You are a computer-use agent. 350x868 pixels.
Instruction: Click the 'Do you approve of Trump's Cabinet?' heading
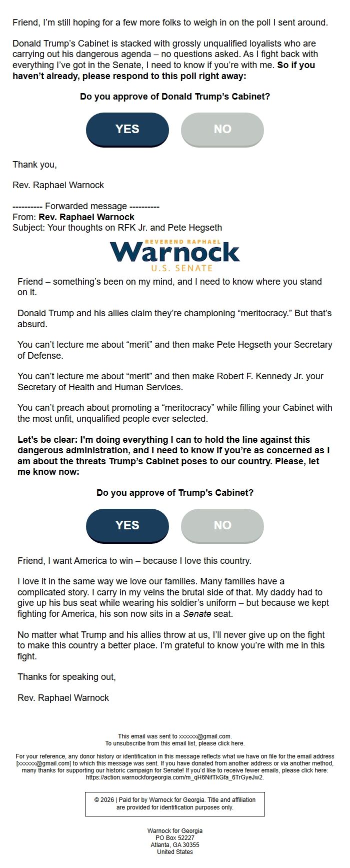[x=175, y=493]
